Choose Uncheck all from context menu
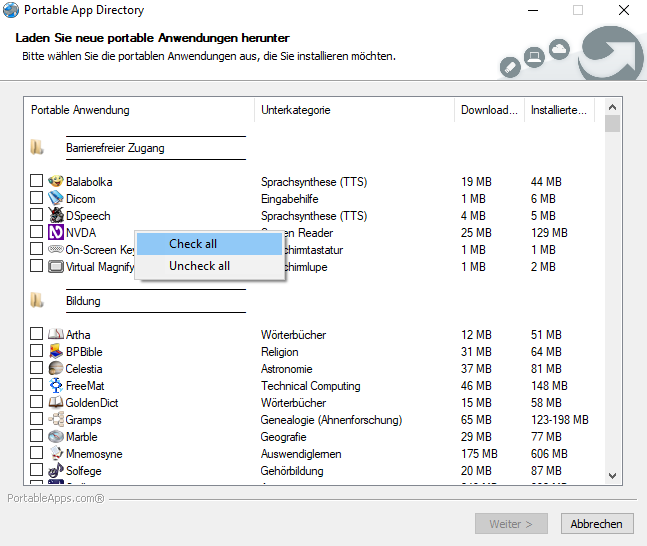Image resolution: width=647 pixels, height=546 pixels. [209, 266]
